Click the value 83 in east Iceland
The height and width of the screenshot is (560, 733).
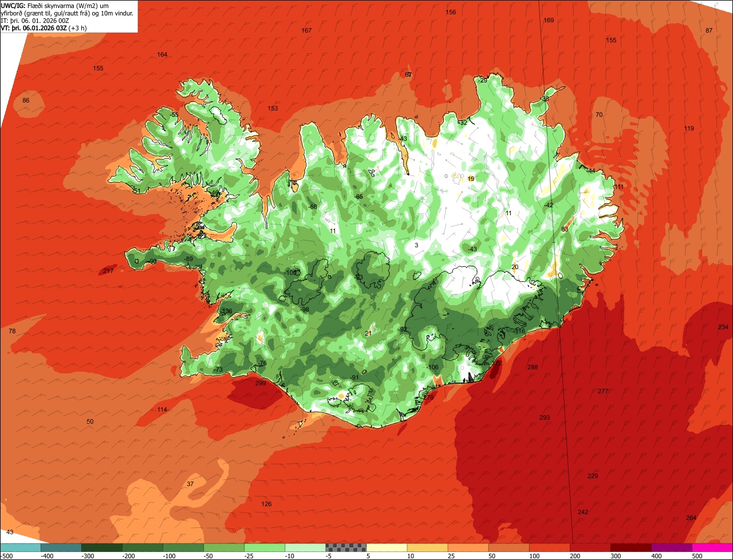pyautogui.click(x=565, y=229)
